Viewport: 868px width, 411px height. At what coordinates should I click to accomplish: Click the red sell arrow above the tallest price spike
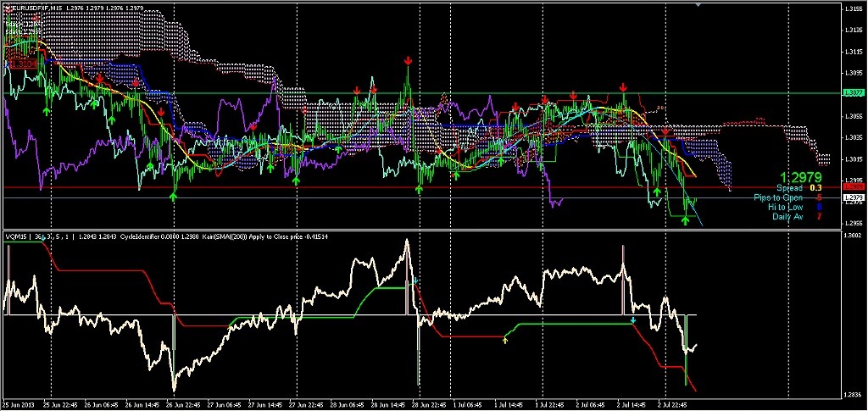tap(408, 59)
